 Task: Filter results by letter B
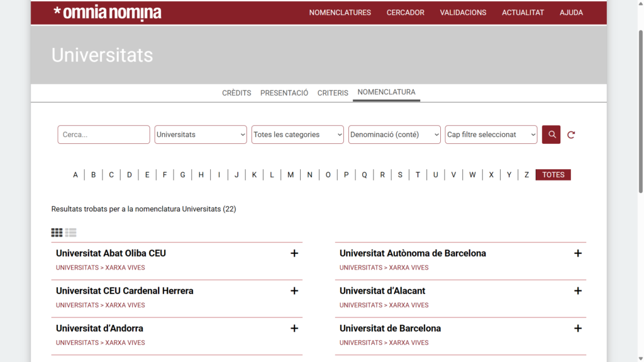[x=93, y=174]
